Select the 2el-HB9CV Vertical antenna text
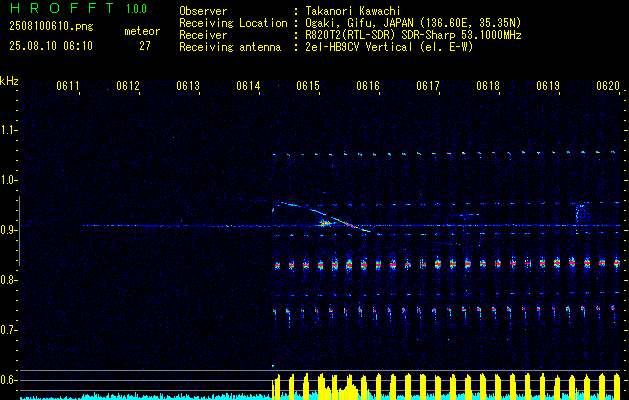This screenshot has width=629, height=400. coord(389,47)
